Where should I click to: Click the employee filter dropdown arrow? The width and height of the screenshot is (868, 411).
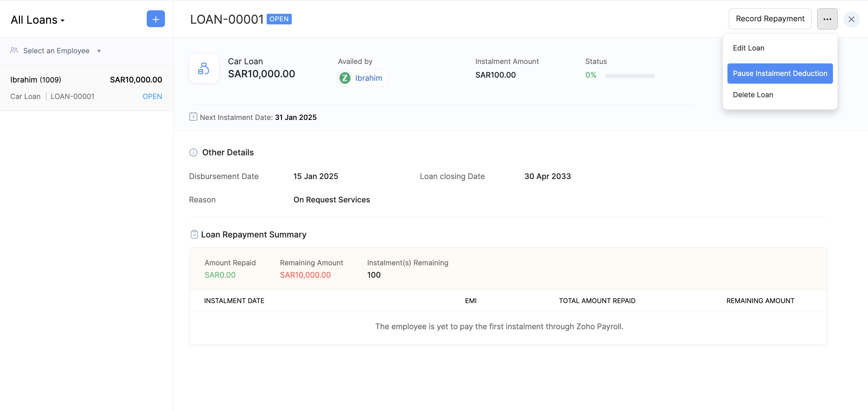[x=99, y=51]
